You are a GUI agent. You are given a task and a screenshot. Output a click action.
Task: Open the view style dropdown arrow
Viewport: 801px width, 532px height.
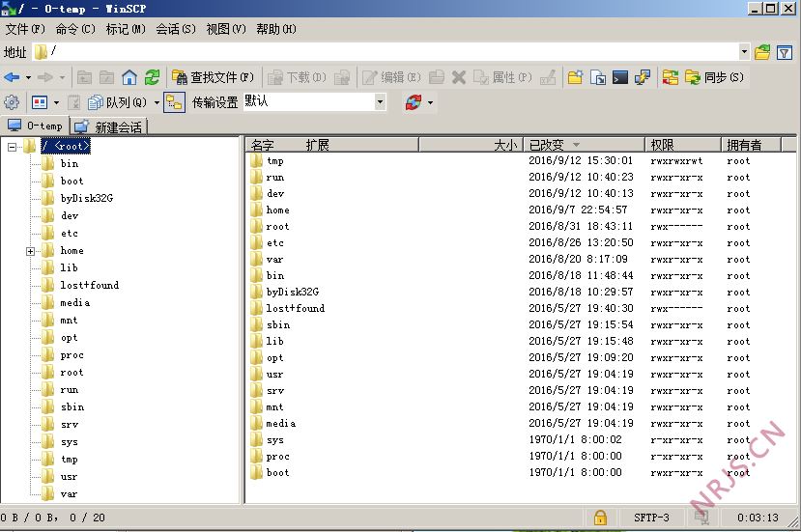[56, 102]
